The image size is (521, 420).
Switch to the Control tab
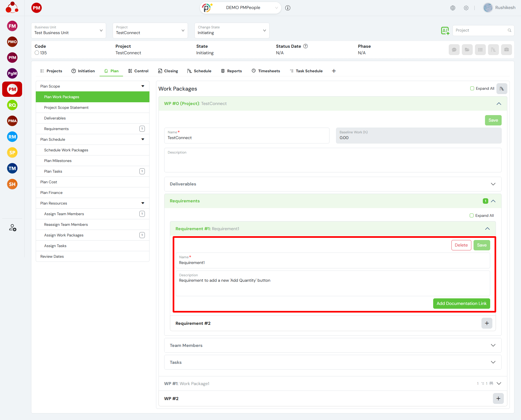click(x=138, y=71)
